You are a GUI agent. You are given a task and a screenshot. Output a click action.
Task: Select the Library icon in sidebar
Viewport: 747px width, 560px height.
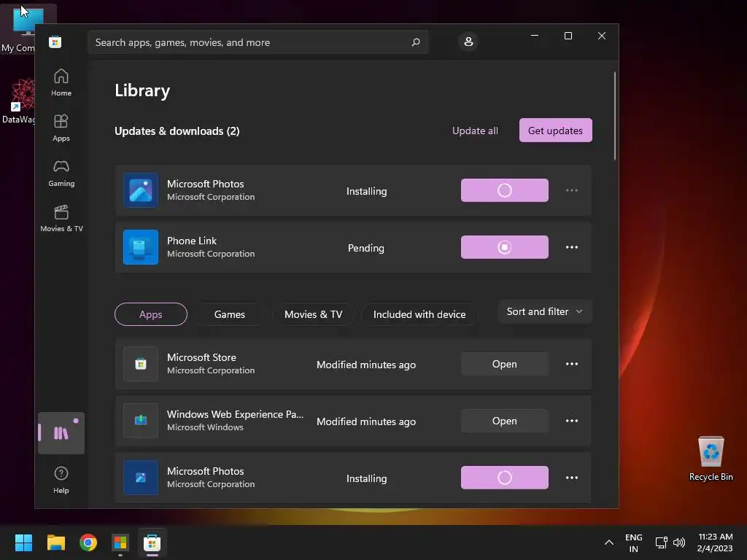(x=61, y=433)
